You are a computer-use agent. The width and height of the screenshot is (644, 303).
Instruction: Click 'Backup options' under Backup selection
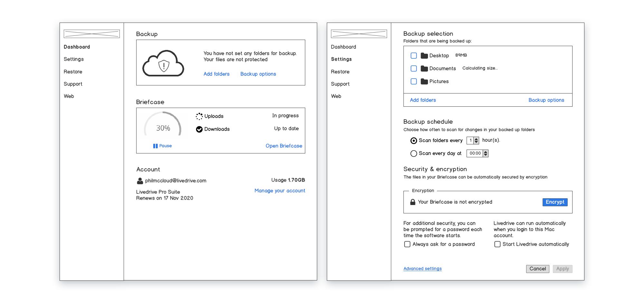pyautogui.click(x=546, y=100)
